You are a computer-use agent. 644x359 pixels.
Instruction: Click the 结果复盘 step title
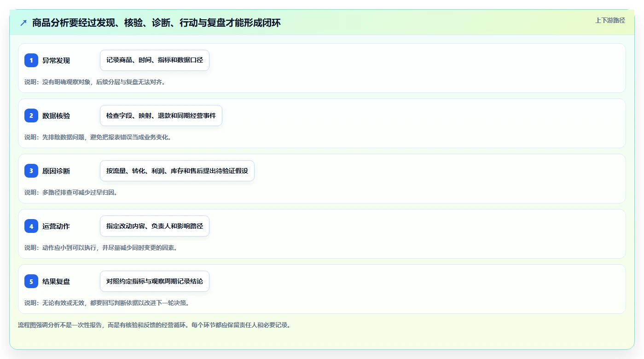(x=56, y=281)
